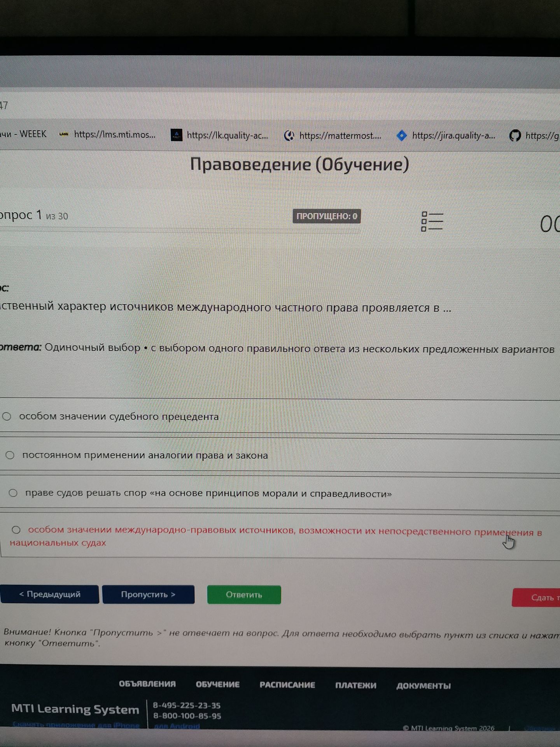Open the РАСПИСАНИЕ footer menu item

[x=287, y=685]
